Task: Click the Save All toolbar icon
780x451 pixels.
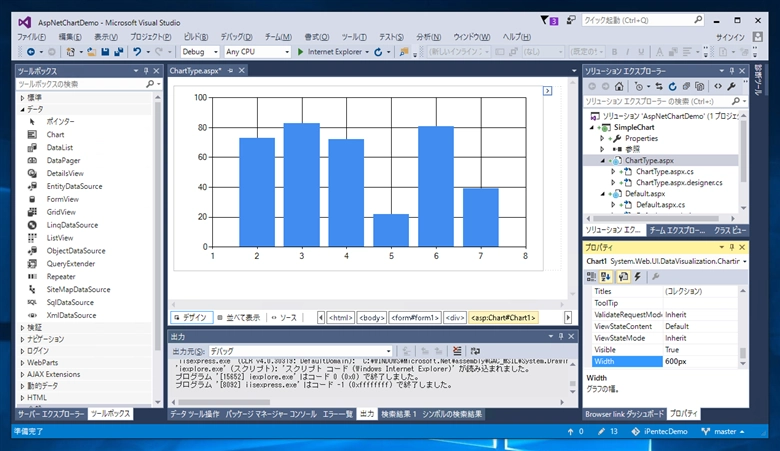Action: [x=118, y=52]
